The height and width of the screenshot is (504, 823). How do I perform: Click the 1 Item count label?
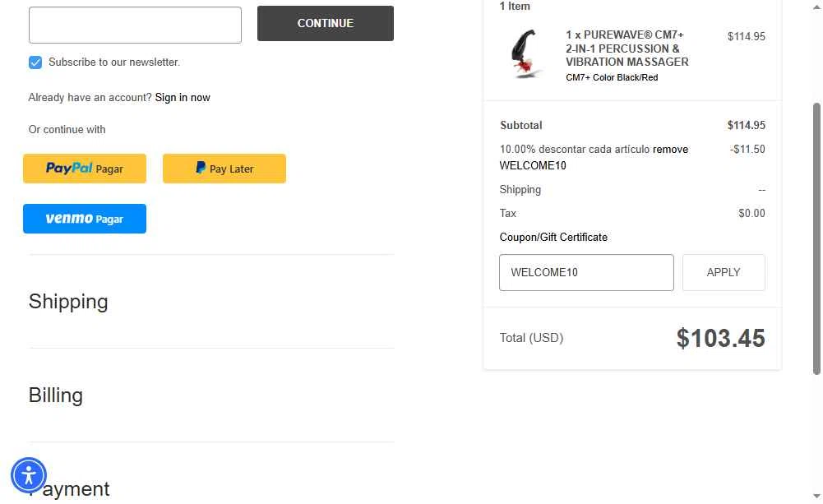point(515,7)
